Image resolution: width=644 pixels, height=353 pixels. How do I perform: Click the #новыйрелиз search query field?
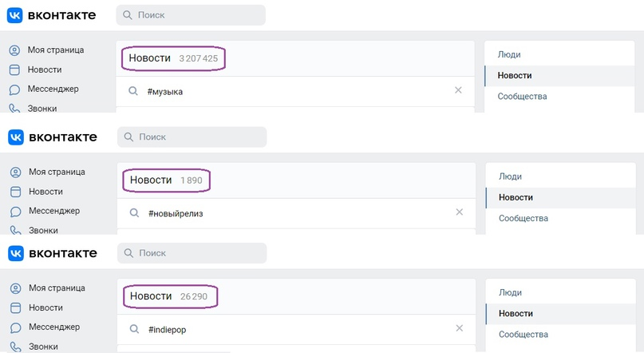296,213
